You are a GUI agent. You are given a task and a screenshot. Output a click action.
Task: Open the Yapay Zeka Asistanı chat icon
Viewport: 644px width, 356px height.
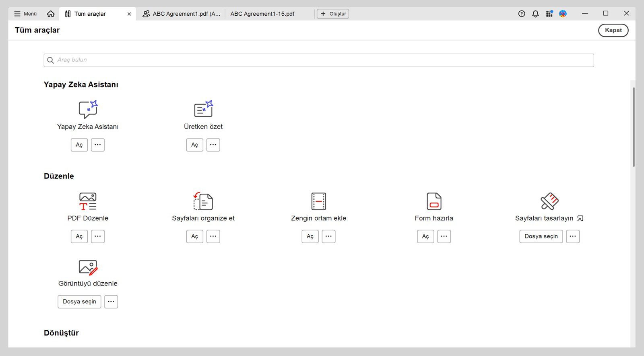88,109
